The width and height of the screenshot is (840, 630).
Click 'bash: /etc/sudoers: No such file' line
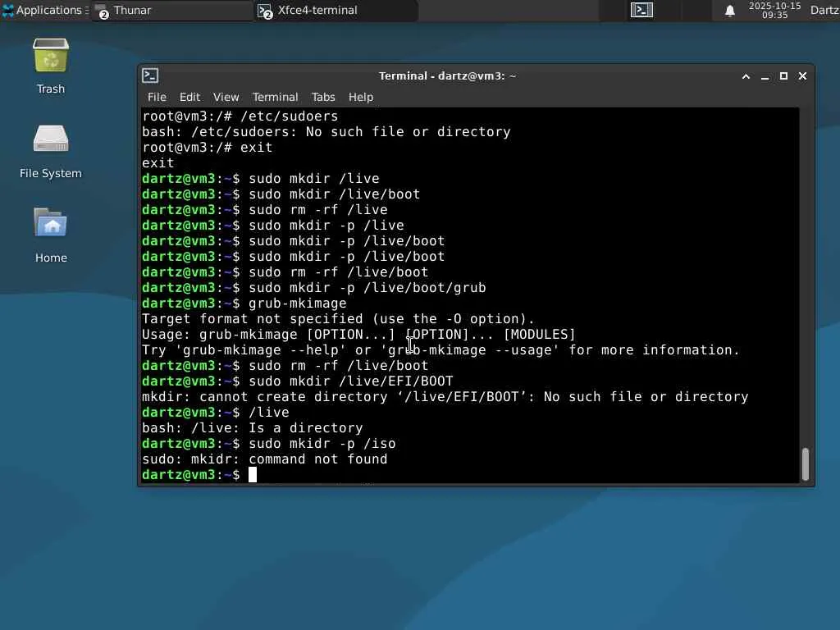coord(326,132)
